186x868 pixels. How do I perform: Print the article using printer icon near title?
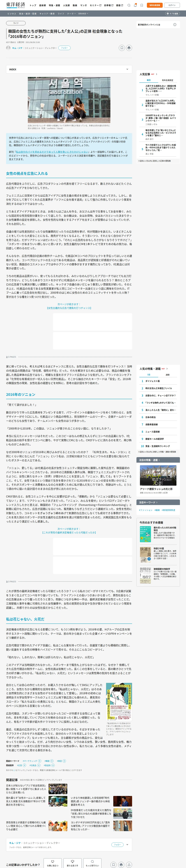coord(129,48)
